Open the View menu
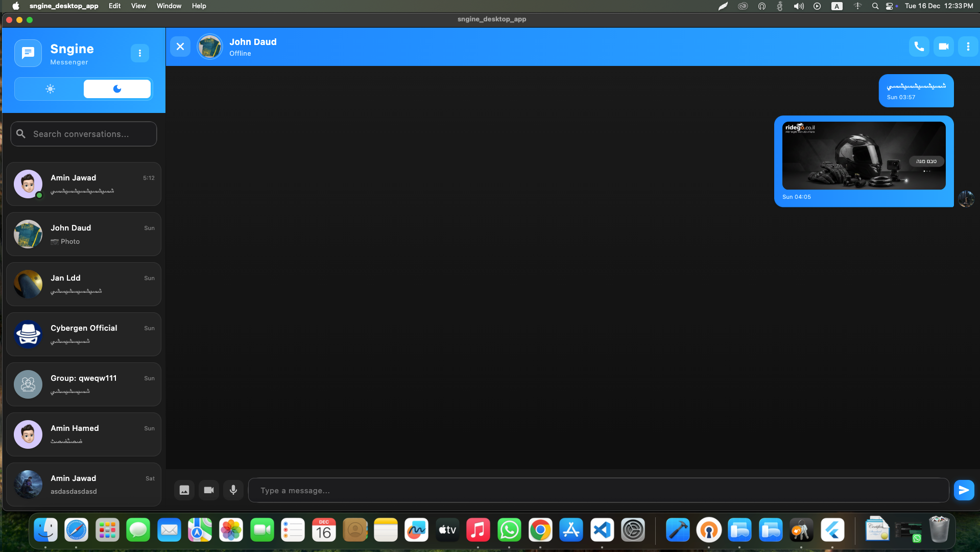 [138, 6]
